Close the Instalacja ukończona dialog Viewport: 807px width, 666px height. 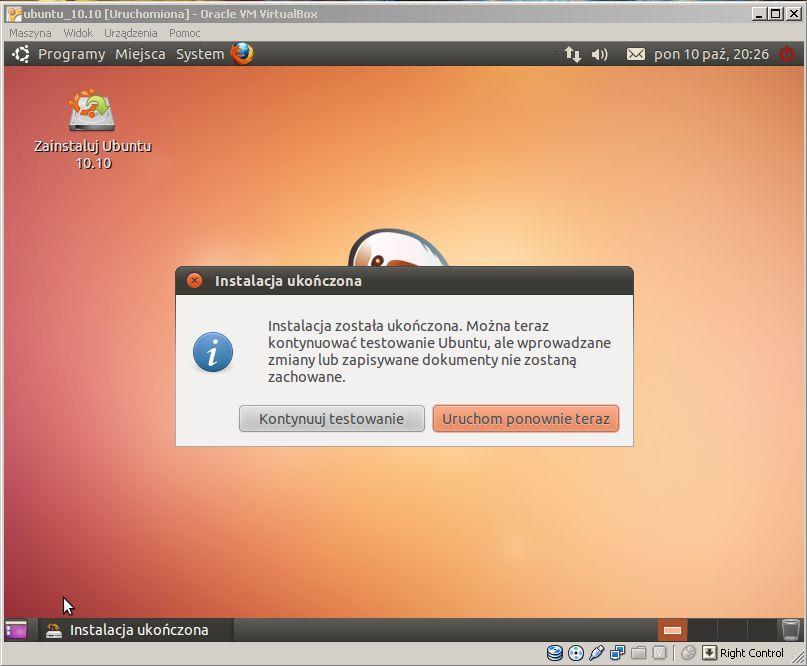tap(195, 281)
